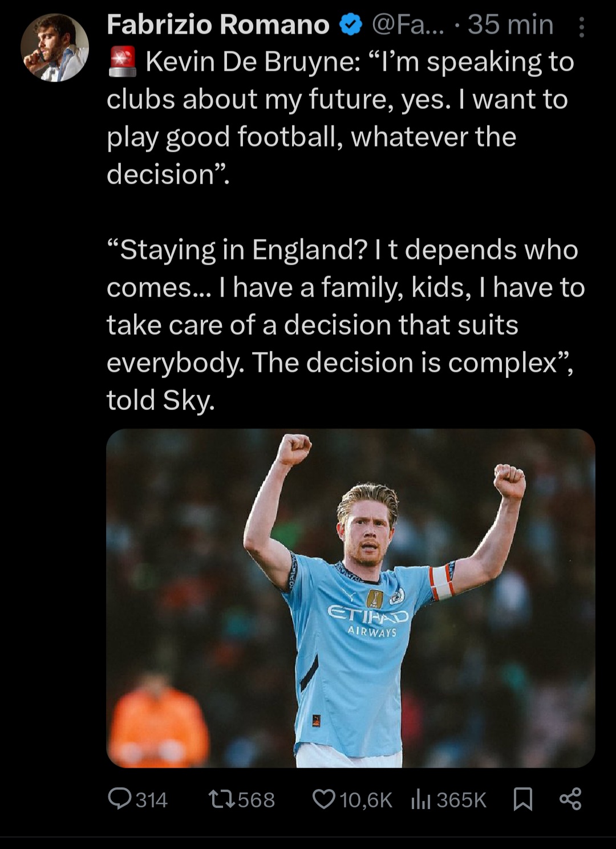
Task: Click the truncated @Fa... handle
Action: (407, 25)
